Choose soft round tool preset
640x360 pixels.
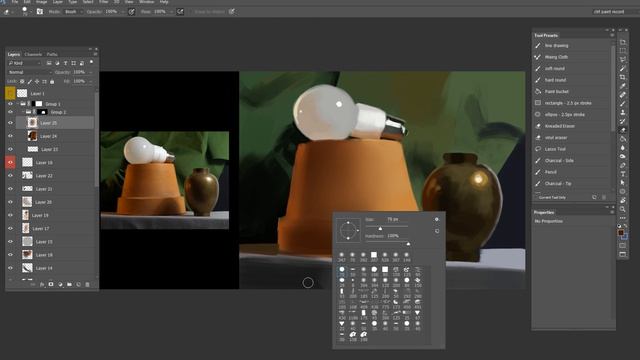pyautogui.click(x=571, y=69)
